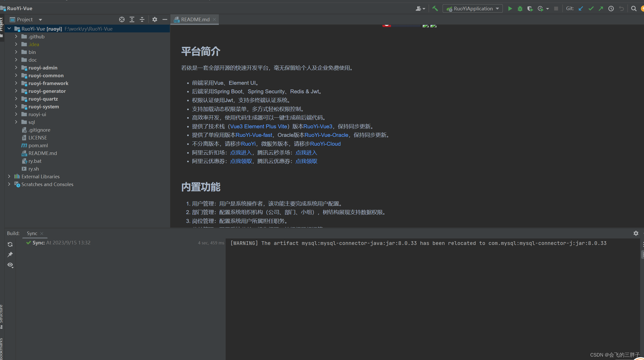Collapse the RuoYi-Vue root node
This screenshot has width=644, height=360.
click(9, 29)
